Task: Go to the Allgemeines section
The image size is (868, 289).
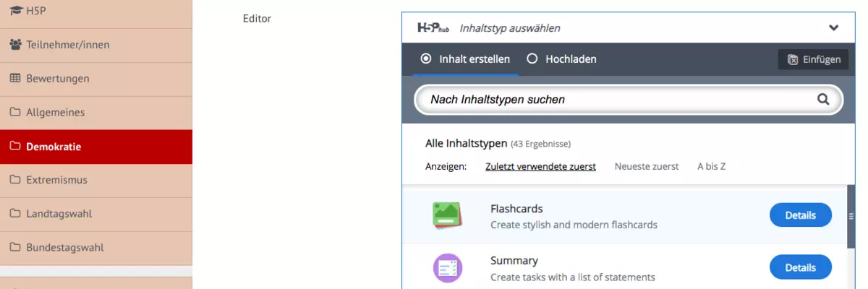Action: pyautogui.click(x=96, y=112)
